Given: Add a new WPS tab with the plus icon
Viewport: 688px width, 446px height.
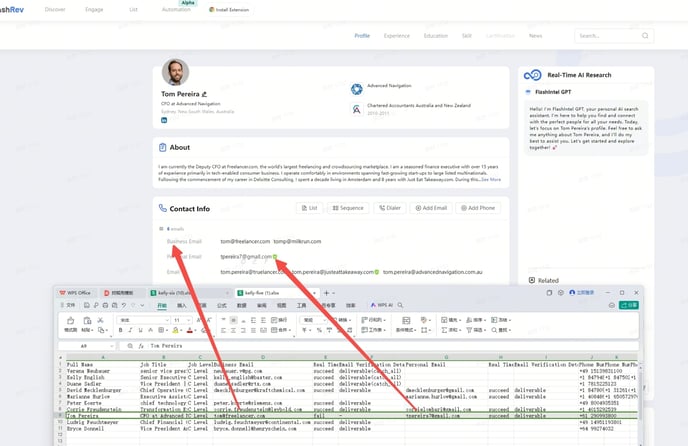Looking at the screenshot, I should point(326,293).
